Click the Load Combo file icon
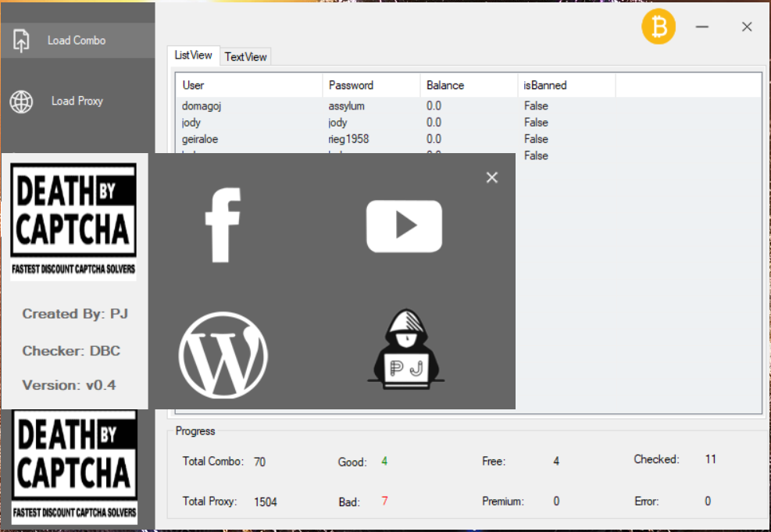The width and height of the screenshot is (771, 532). [20, 41]
